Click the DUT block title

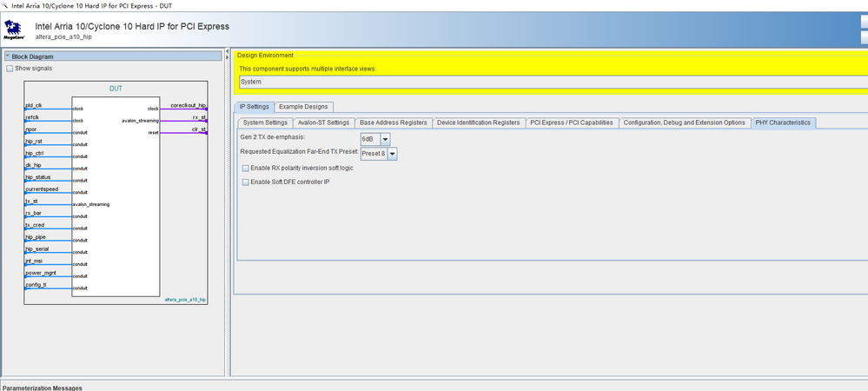click(116, 89)
